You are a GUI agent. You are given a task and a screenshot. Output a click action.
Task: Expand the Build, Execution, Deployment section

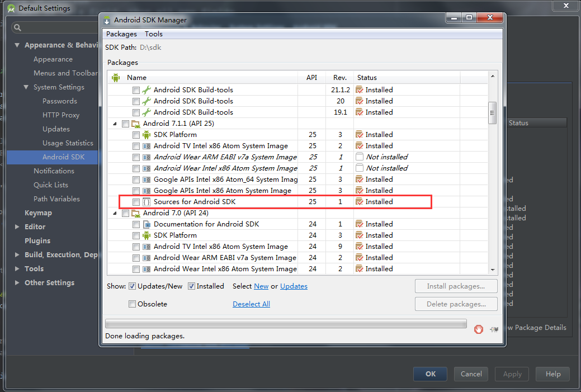click(17, 254)
